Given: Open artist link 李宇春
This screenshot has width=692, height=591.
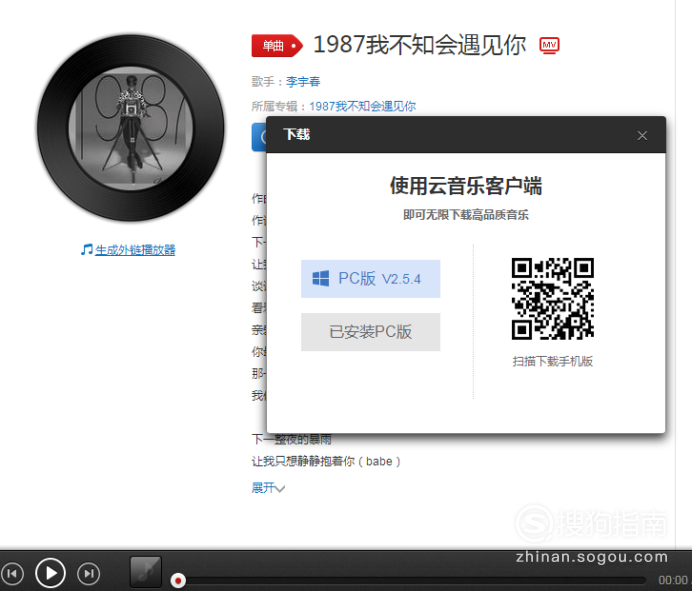Looking at the screenshot, I should point(303,82).
